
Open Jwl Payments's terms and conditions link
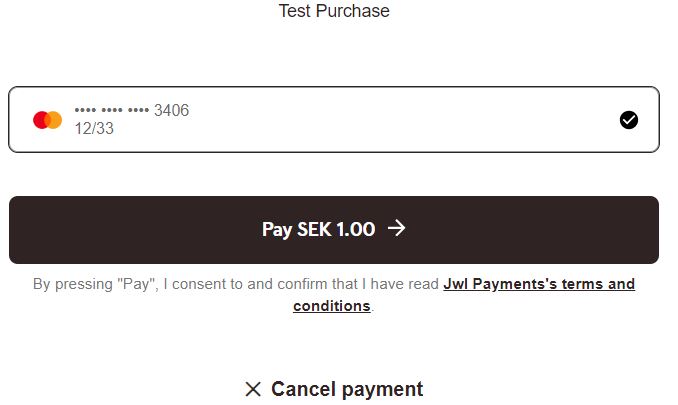[538, 284]
